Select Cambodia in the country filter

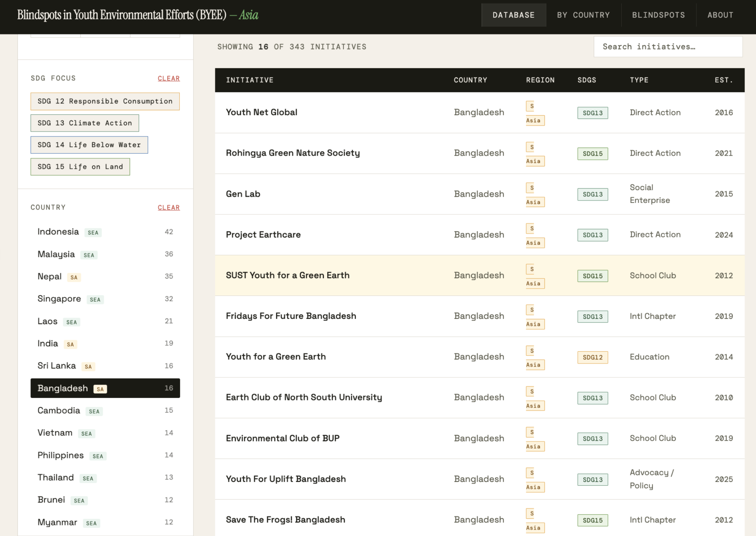tap(105, 411)
